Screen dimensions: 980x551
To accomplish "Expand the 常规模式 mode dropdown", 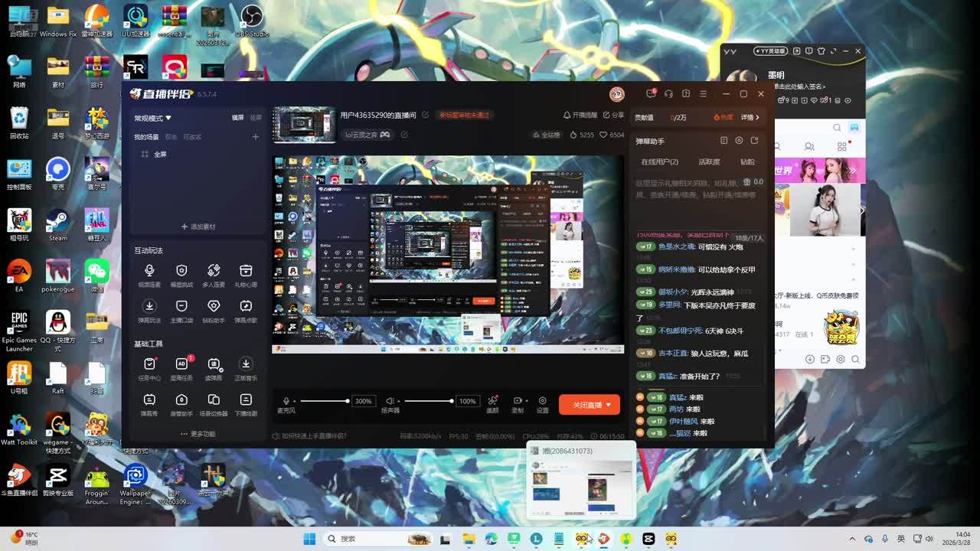I will (153, 118).
